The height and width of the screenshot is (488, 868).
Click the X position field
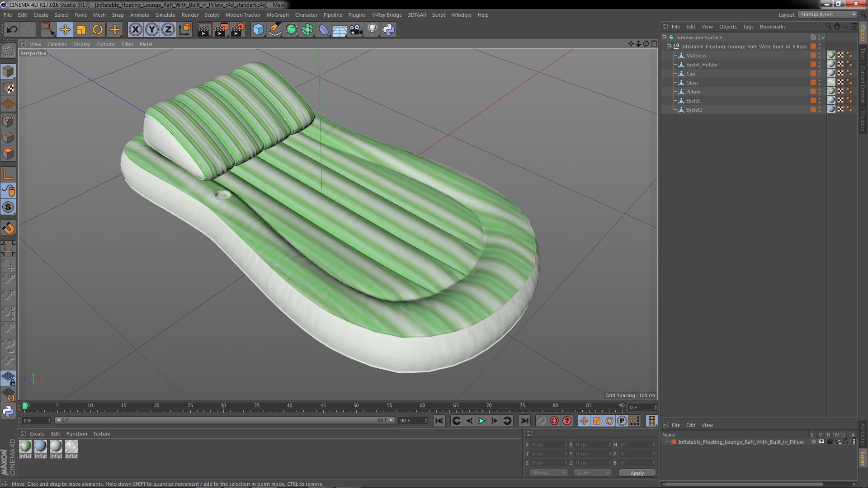548,445
